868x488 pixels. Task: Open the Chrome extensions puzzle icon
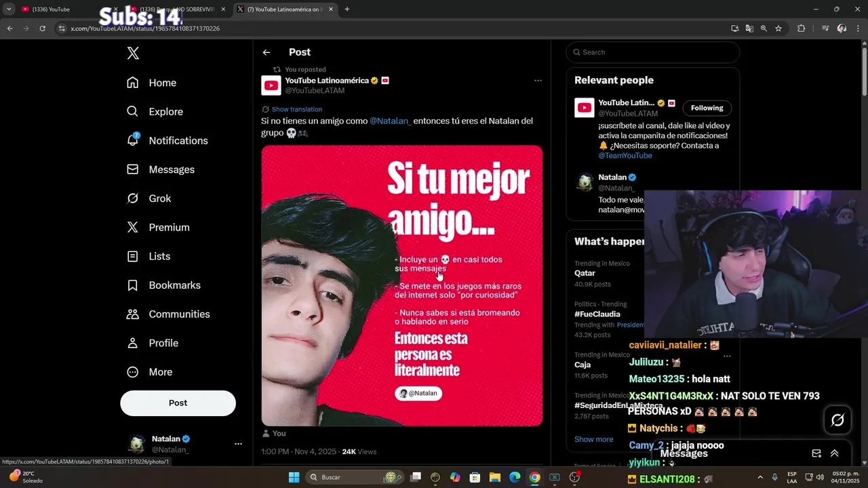(x=802, y=28)
